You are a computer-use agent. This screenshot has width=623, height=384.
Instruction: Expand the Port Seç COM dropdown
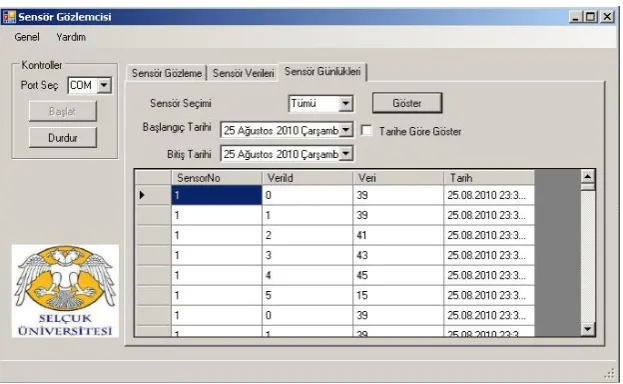[104, 85]
